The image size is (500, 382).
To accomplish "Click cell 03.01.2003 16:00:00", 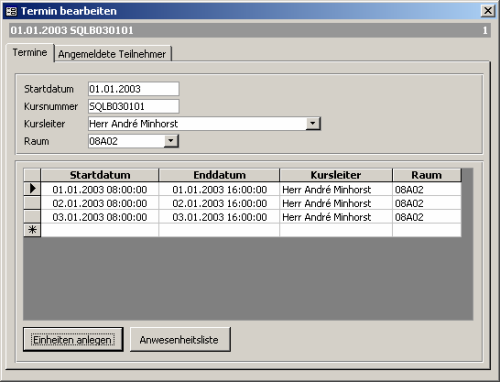I will [219, 217].
